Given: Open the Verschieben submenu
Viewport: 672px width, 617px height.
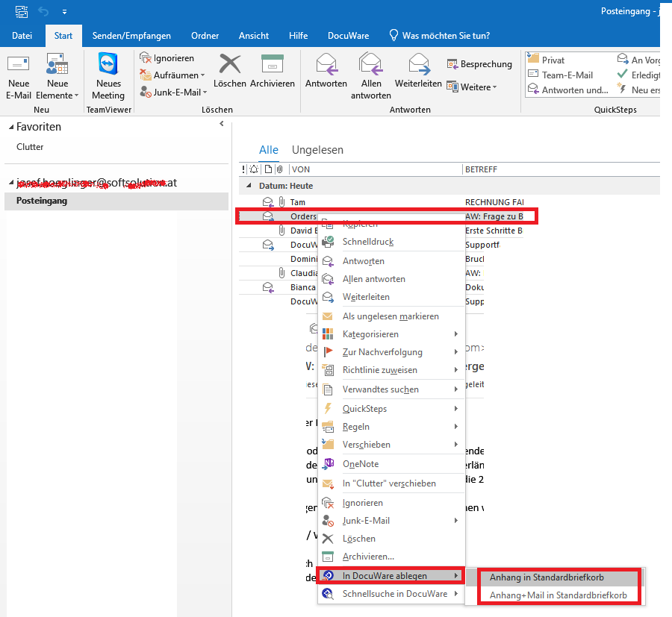Looking at the screenshot, I should tap(391, 445).
